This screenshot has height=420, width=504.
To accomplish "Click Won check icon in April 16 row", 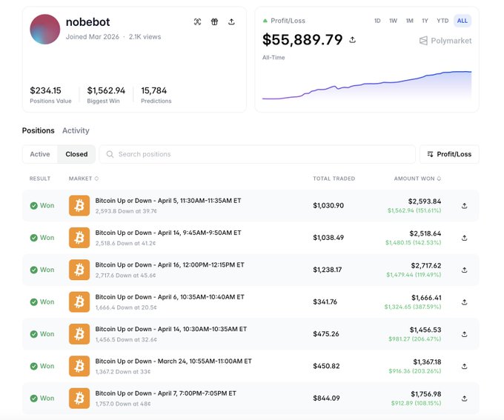I will 34,270.
